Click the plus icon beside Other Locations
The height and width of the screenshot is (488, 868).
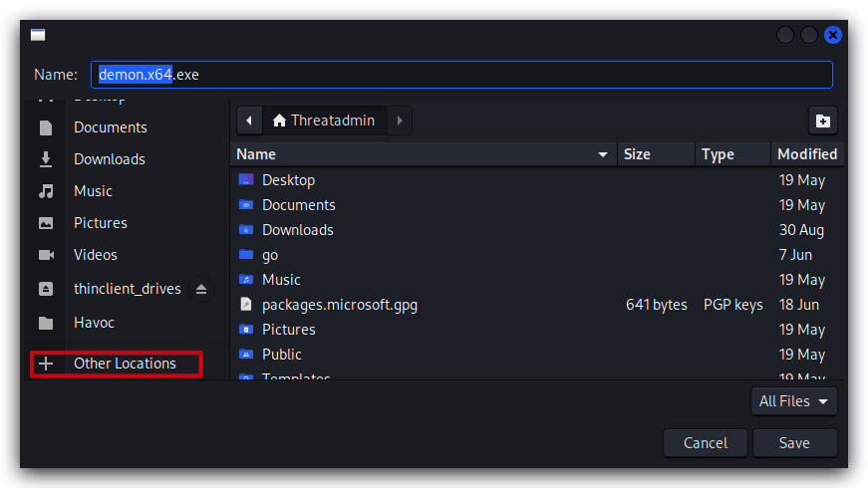[x=46, y=364]
